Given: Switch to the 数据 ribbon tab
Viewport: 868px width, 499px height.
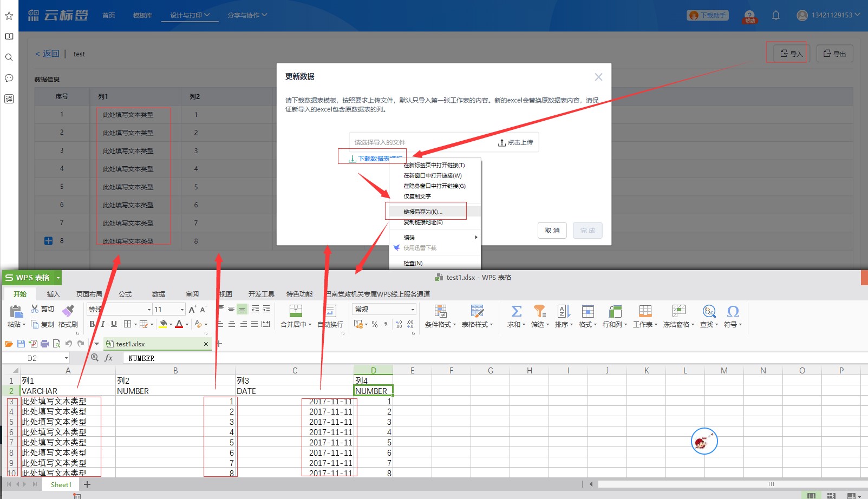Looking at the screenshot, I should pyautogui.click(x=159, y=294).
